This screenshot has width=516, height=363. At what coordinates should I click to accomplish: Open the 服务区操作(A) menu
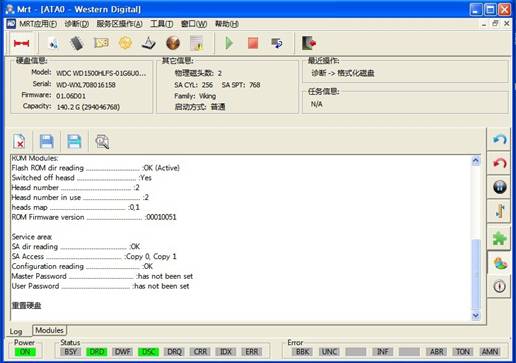coord(119,24)
